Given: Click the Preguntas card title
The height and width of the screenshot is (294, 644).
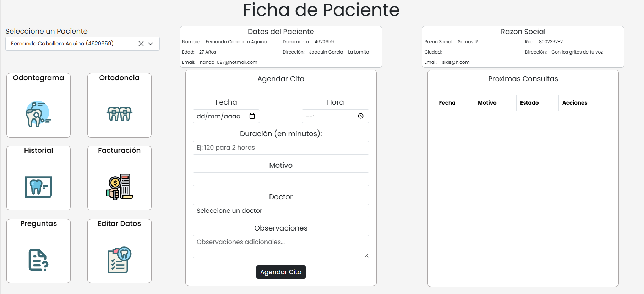Looking at the screenshot, I should coord(38,223).
